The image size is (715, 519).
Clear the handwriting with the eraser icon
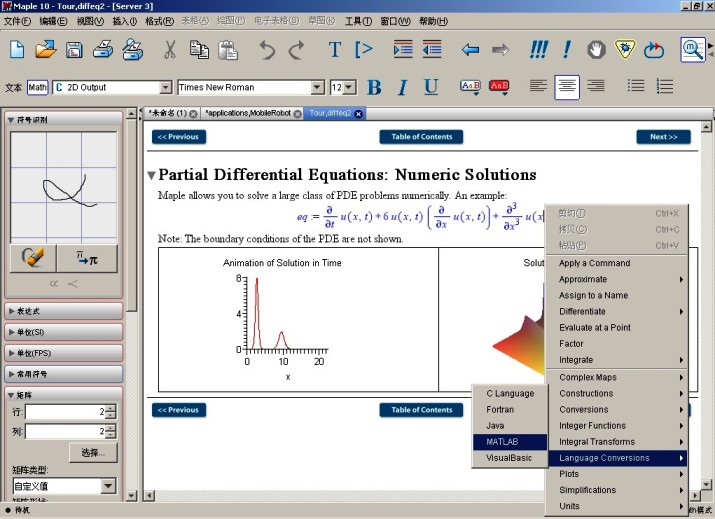pos(33,258)
